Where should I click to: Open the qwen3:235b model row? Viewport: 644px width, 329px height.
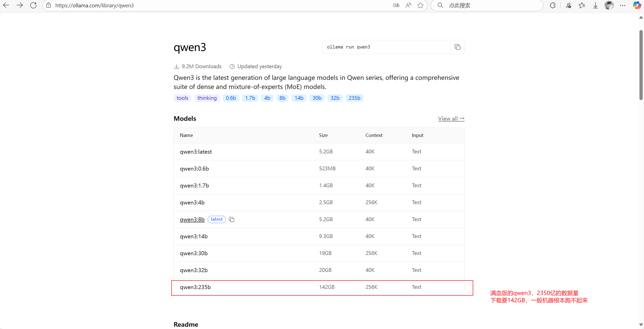coord(195,287)
